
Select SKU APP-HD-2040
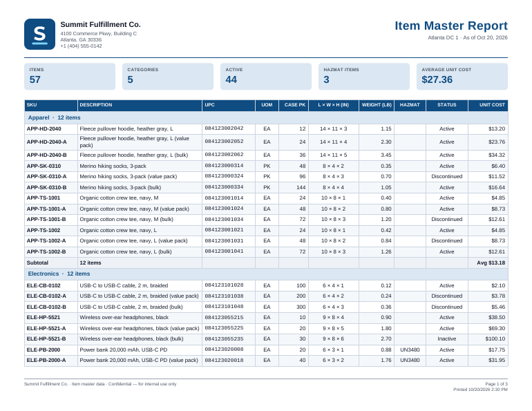pyautogui.click(x=44, y=129)
